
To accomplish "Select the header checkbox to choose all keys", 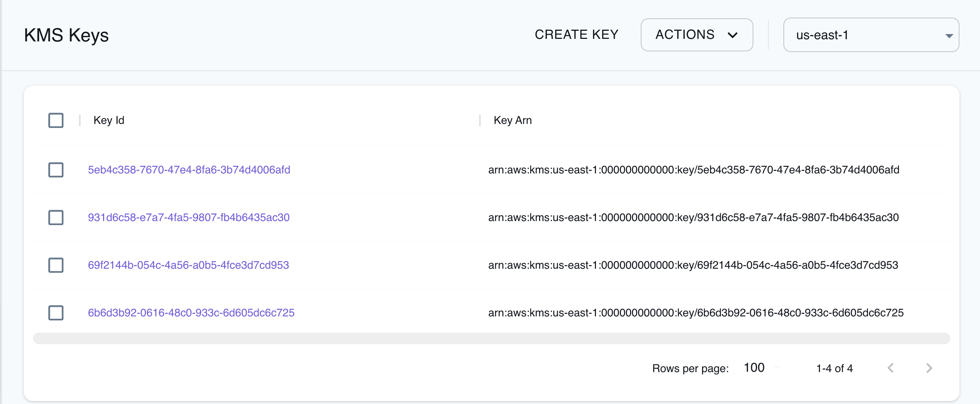I will tap(55, 120).
